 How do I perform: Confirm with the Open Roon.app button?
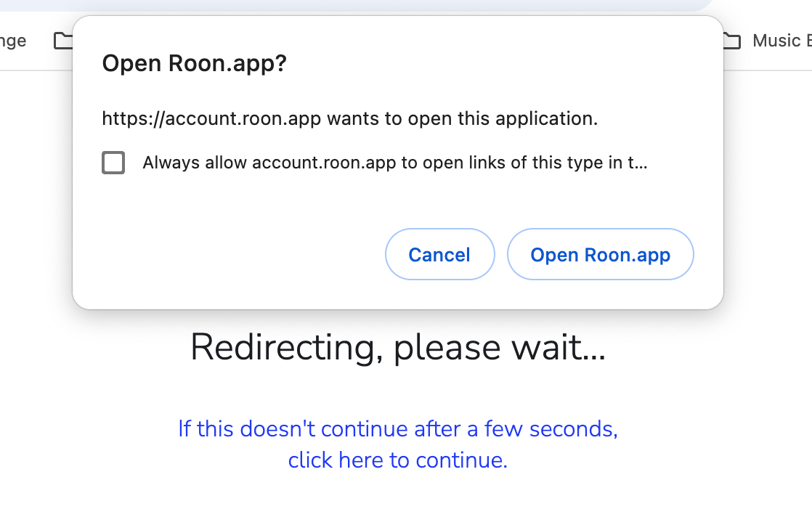(x=600, y=254)
